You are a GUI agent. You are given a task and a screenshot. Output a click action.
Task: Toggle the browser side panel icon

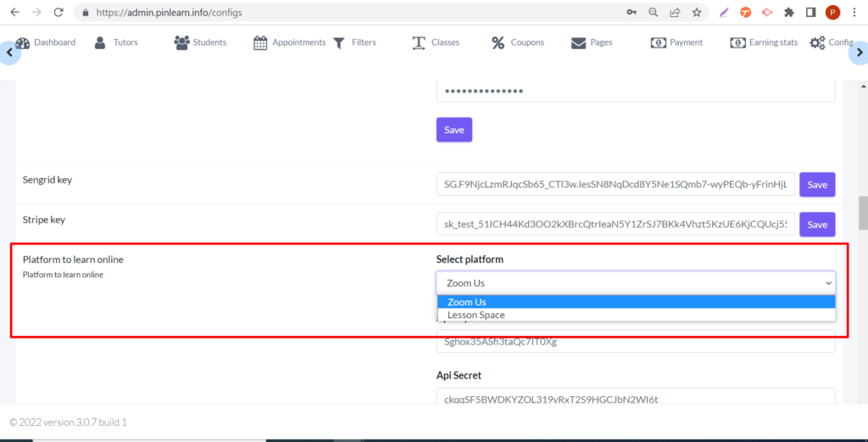click(811, 12)
